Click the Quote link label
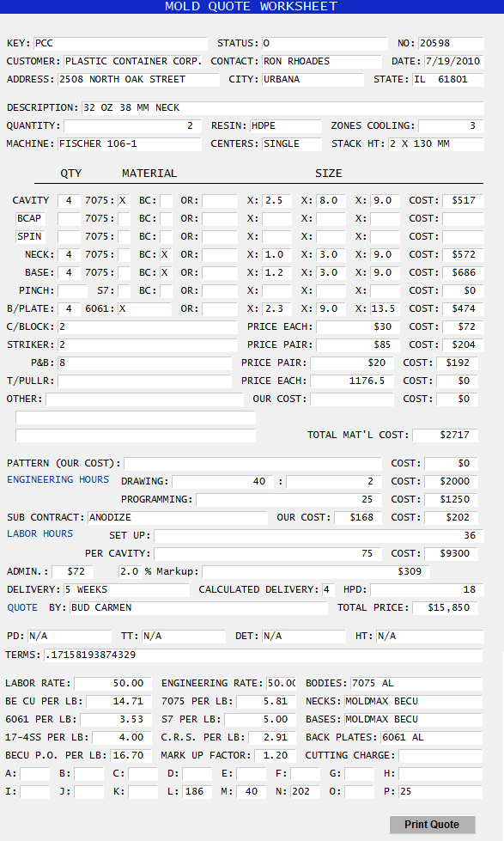Image resolution: width=504 pixels, height=841 pixels. point(22,607)
